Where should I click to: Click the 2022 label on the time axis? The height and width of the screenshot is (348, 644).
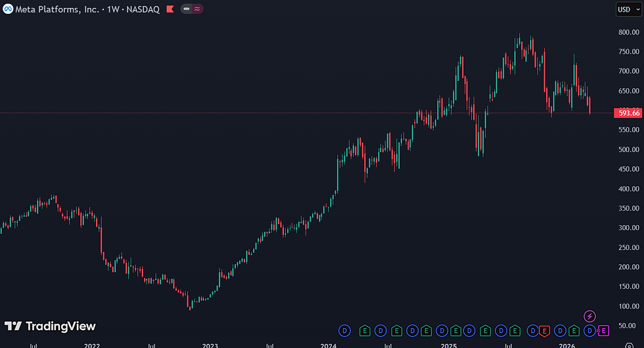(91, 345)
